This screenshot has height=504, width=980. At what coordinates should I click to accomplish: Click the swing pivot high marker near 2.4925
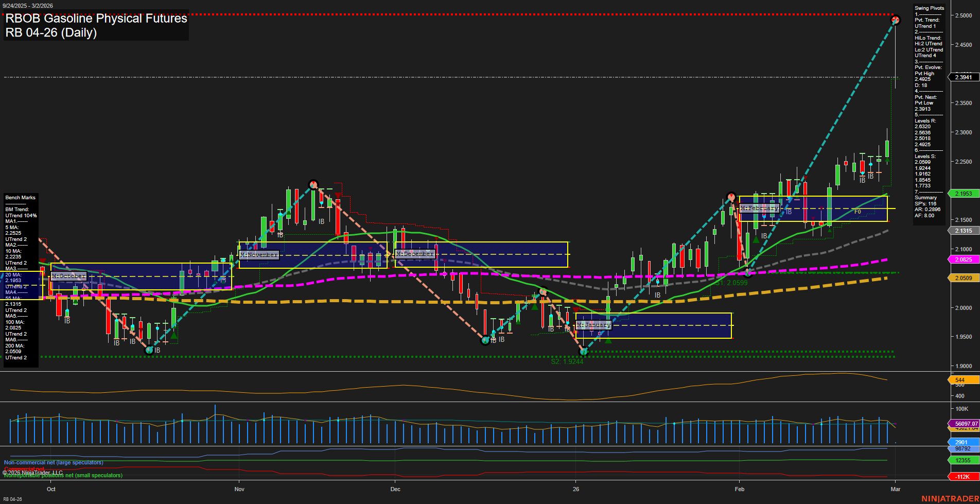pyautogui.click(x=896, y=20)
